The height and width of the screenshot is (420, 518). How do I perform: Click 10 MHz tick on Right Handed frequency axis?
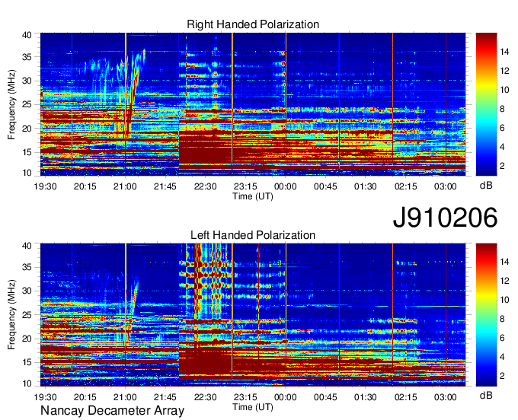point(27,173)
